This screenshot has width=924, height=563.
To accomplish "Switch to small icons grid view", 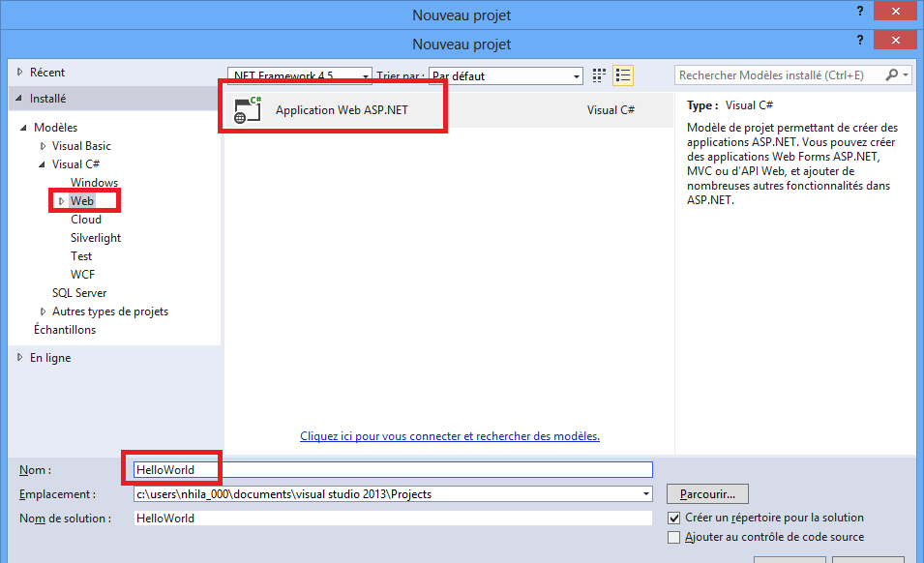I will 599,75.
